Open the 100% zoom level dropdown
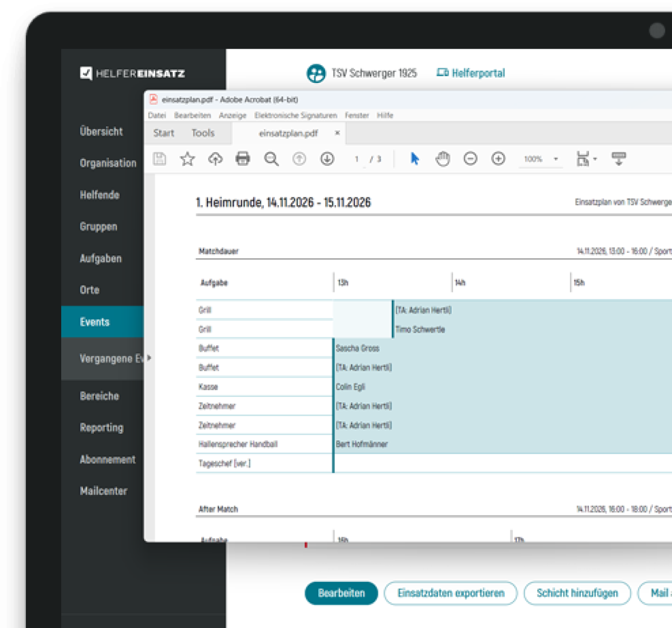 (555, 159)
